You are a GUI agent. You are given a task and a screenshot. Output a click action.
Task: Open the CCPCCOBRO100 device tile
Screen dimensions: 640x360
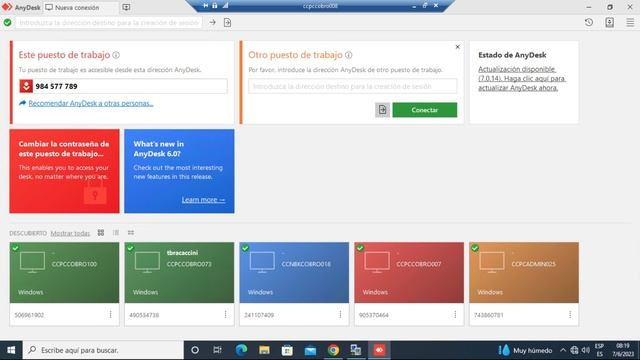pyautogui.click(x=64, y=273)
